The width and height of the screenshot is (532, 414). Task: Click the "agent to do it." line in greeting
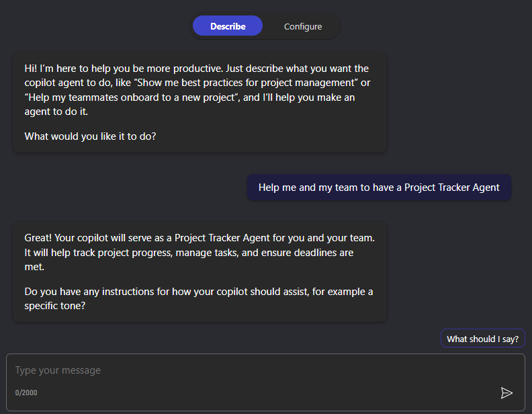(56, 112)
